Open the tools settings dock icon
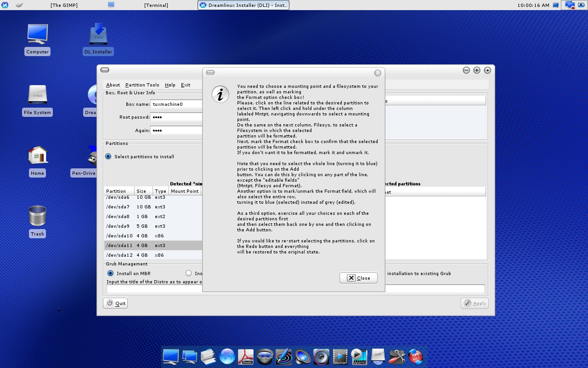The height and width of the screenshot is (368, 588). 397,356
